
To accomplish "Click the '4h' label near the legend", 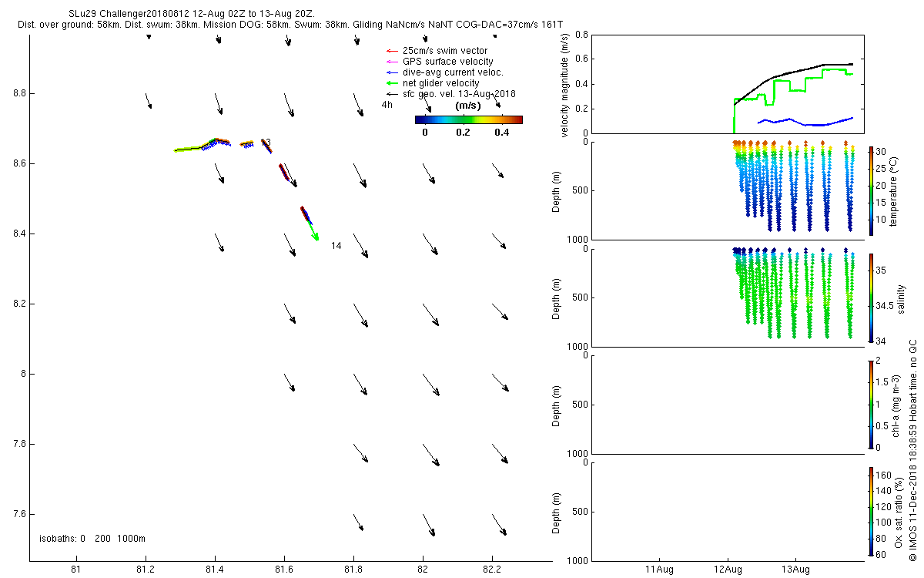I will [x=387, y=104].
